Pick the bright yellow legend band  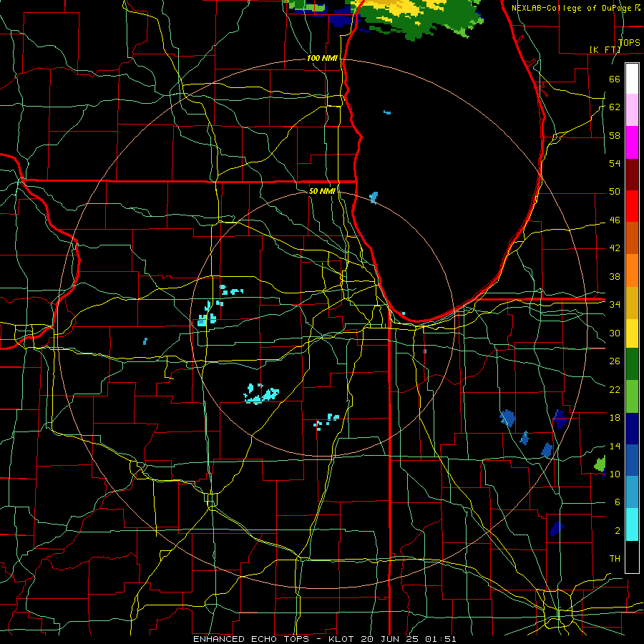click(632, 333)
